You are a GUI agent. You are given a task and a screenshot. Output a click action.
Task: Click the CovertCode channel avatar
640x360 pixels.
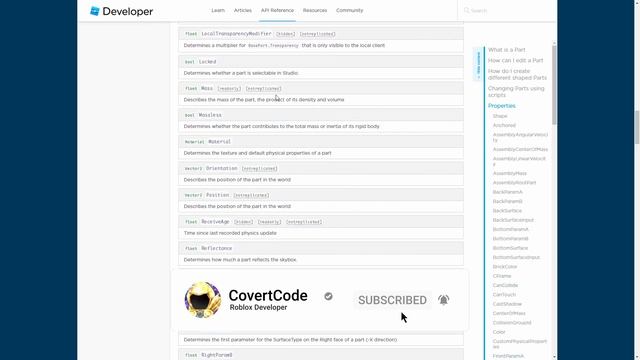[x=202, y=300]
